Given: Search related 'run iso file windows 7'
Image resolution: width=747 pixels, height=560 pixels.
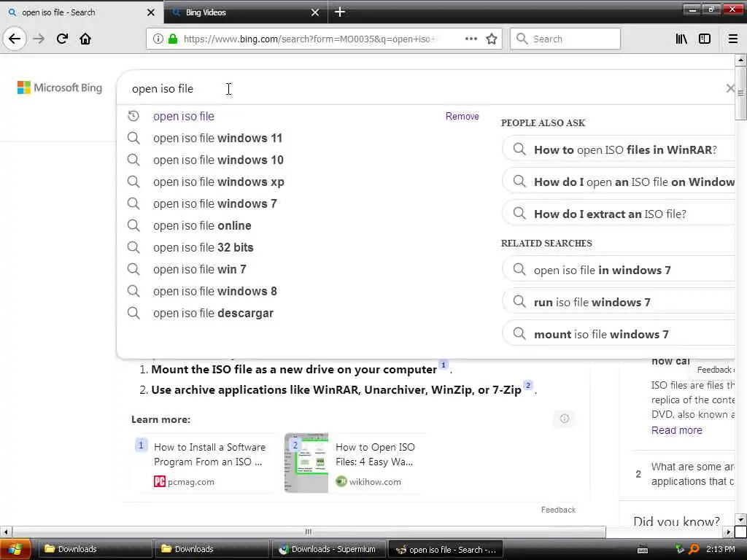Looking at the screenshot, I should tap(619, 302).
